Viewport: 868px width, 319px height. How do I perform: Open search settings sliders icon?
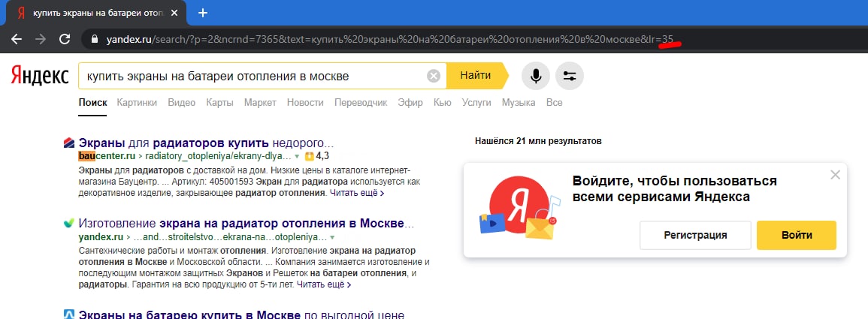(x=569, y=77)
